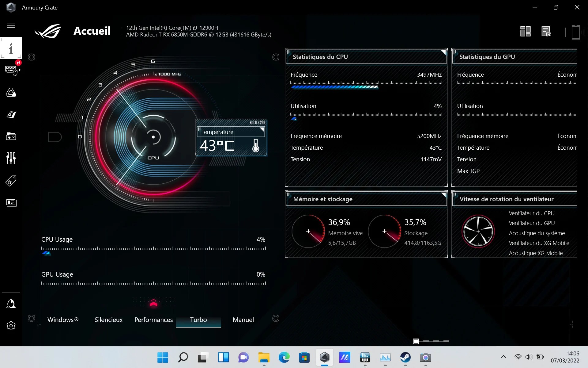Open the taskbar clock and date
Screen dimensions: 588x368
click(x=565, y=357)
